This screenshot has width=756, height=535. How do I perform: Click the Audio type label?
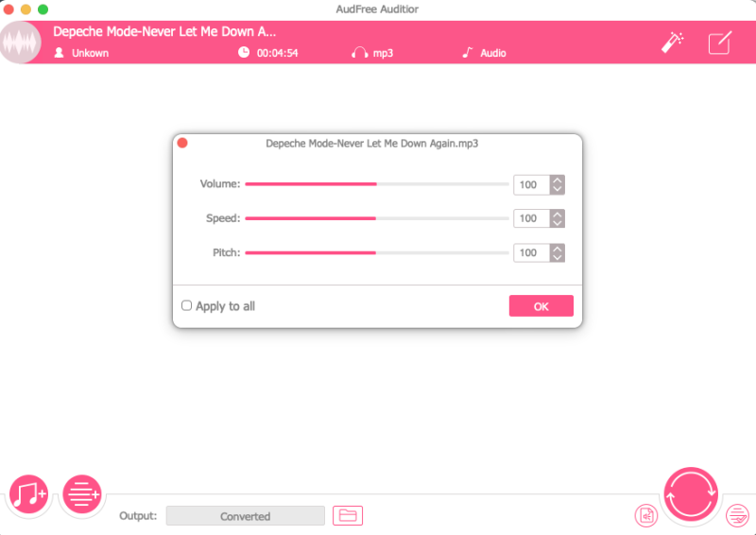point(492,53)
